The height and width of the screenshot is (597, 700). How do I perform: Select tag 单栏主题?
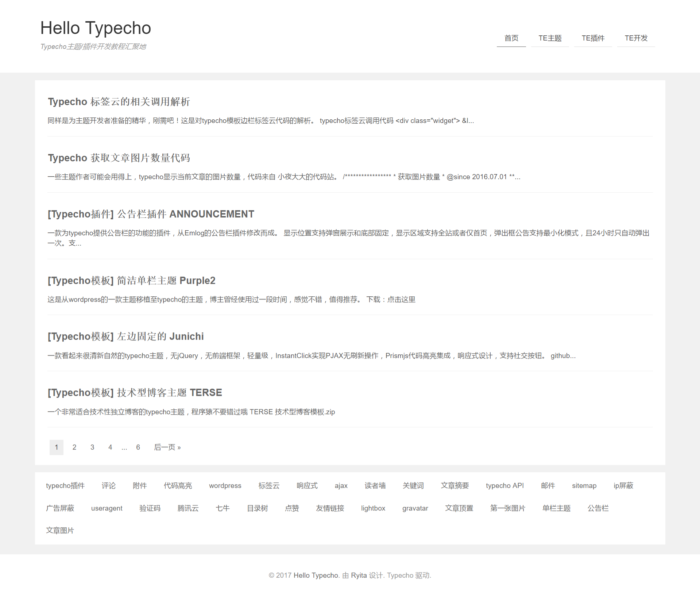[556, 508]
